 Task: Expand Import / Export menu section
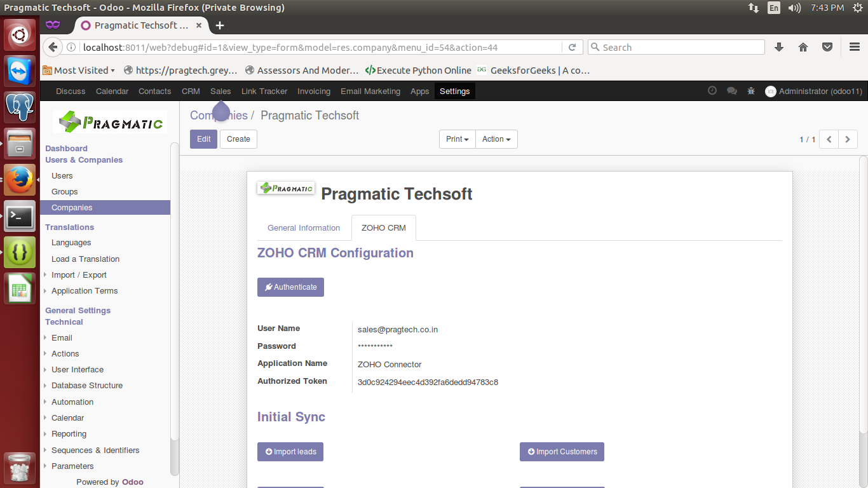pos(79,274)
